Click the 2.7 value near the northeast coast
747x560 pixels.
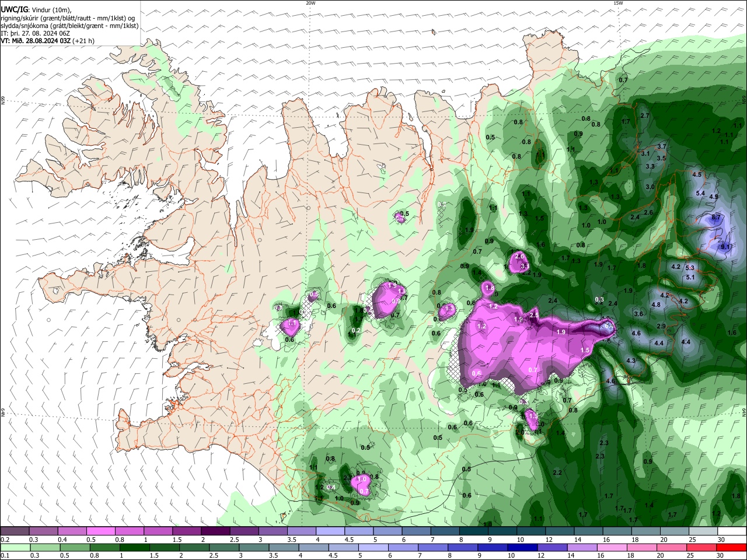tap(645, 116)
